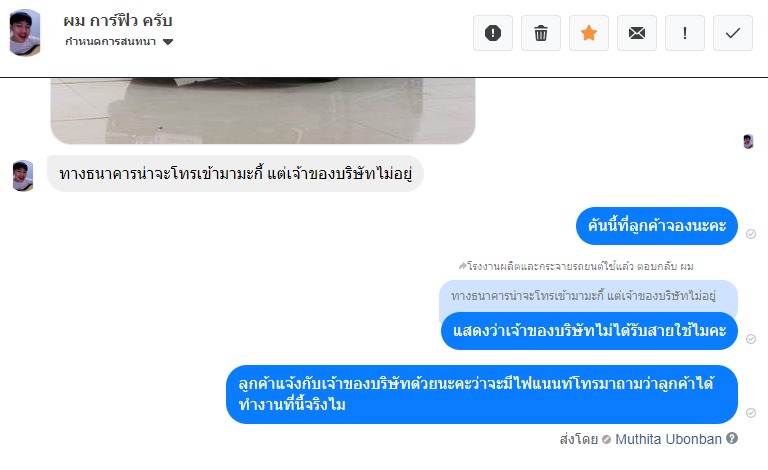Click delivery status icon beside คันนี้ที่ลูกค้าจองนะคะ

pyautogui.click(x=751, y=234)
